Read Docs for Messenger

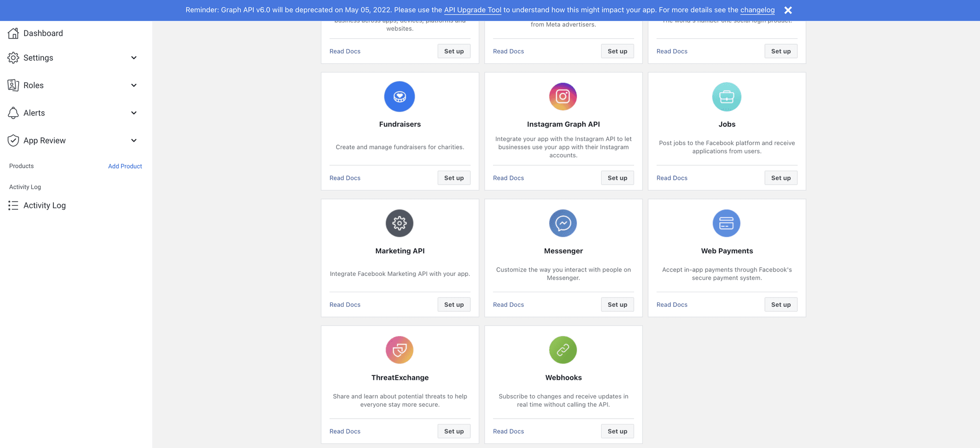508,304
